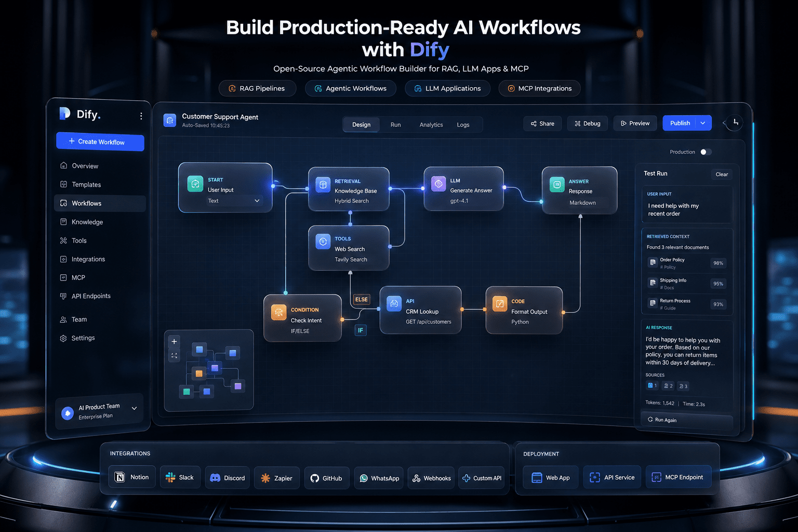Screen dimensions: 798x532
Task: Zoom in with the minimap plus icon
Action: coord(174,341)
